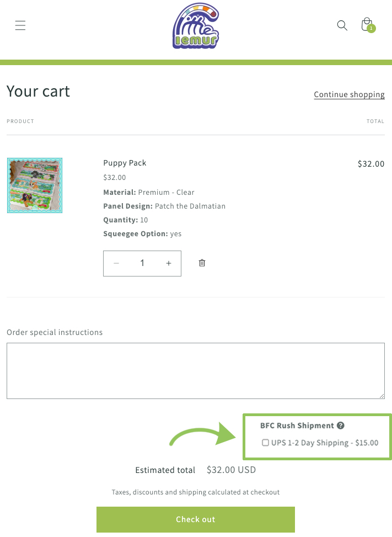Click the Puppy Pack product thumbnail
This screenshot has width=392, height=537.
point(35,185)
